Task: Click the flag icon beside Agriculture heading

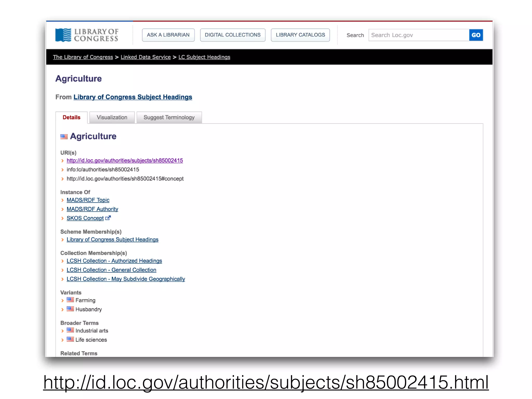Action: point(64,137)
